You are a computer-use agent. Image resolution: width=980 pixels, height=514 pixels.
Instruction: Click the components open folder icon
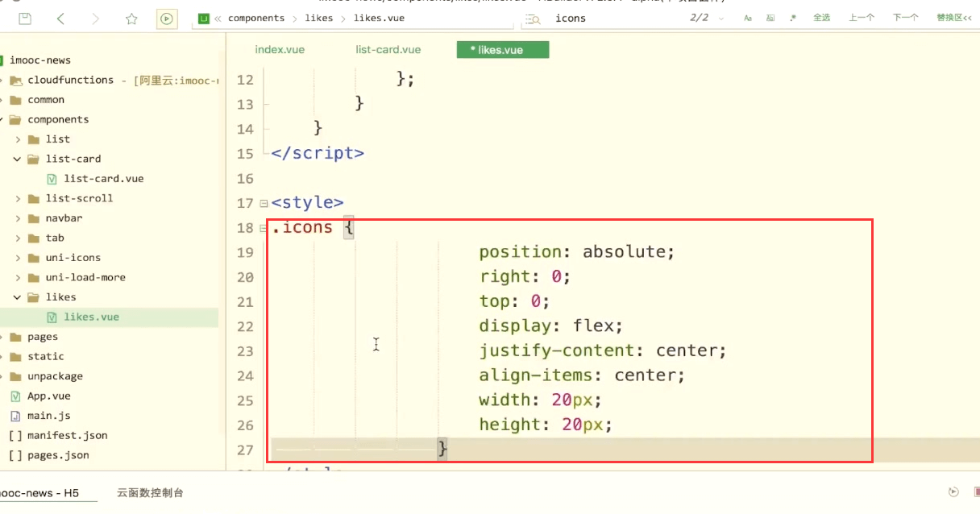(x=15, y=120)
